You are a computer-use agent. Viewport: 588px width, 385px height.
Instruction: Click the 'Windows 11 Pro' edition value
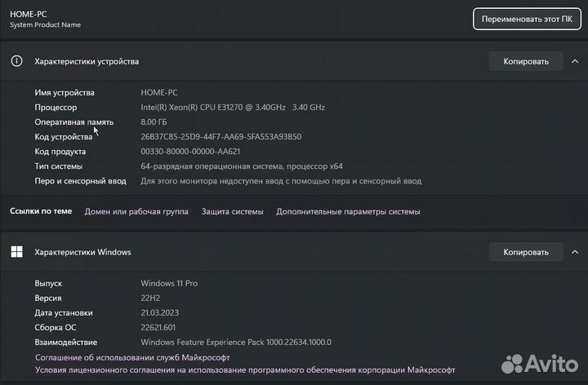tap(169, 283)
